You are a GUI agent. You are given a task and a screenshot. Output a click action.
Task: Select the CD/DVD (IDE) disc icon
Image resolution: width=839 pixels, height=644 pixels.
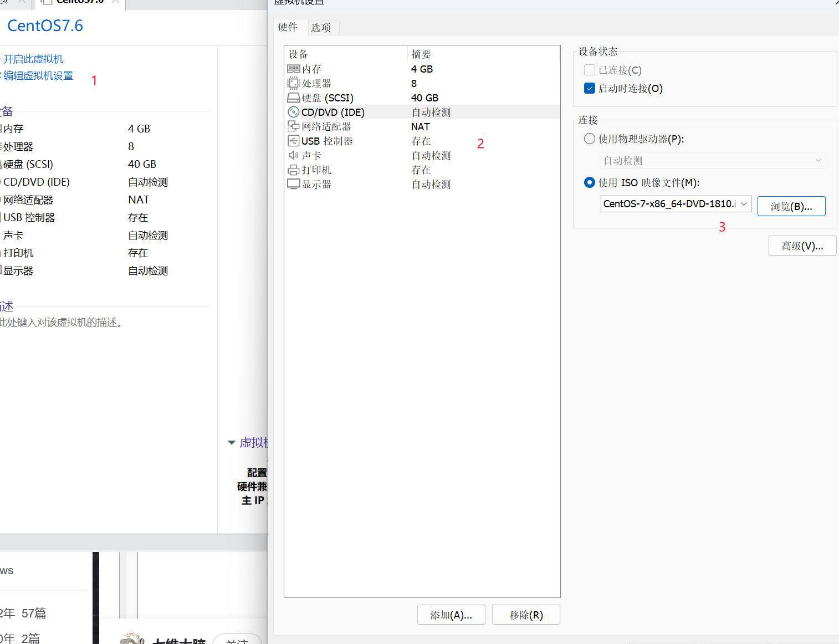[x=293, y=112]
